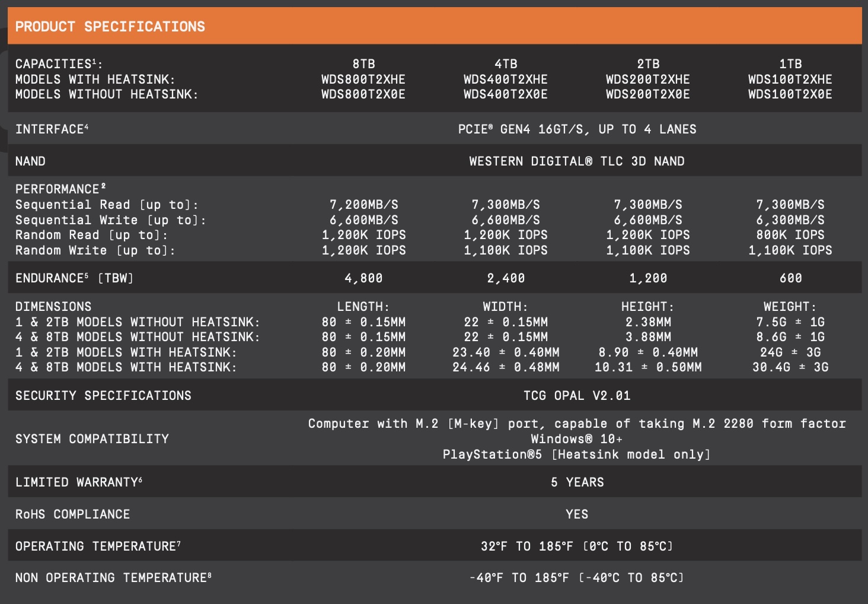Click model number WDS800T2X0E
This screenshot has height=604, width=868.
click(363, 94)
